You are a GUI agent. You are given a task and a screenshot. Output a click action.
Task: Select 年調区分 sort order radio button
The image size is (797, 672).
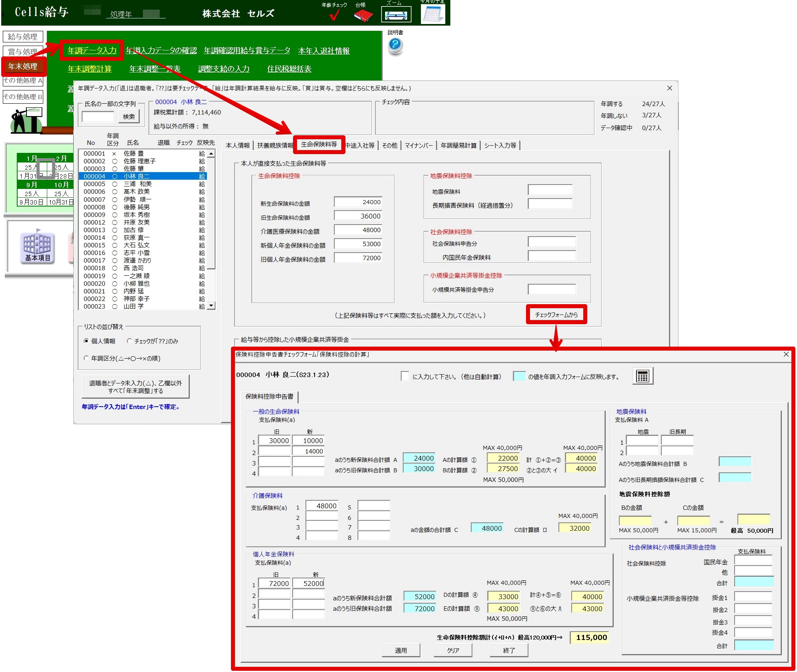(86, 358)
